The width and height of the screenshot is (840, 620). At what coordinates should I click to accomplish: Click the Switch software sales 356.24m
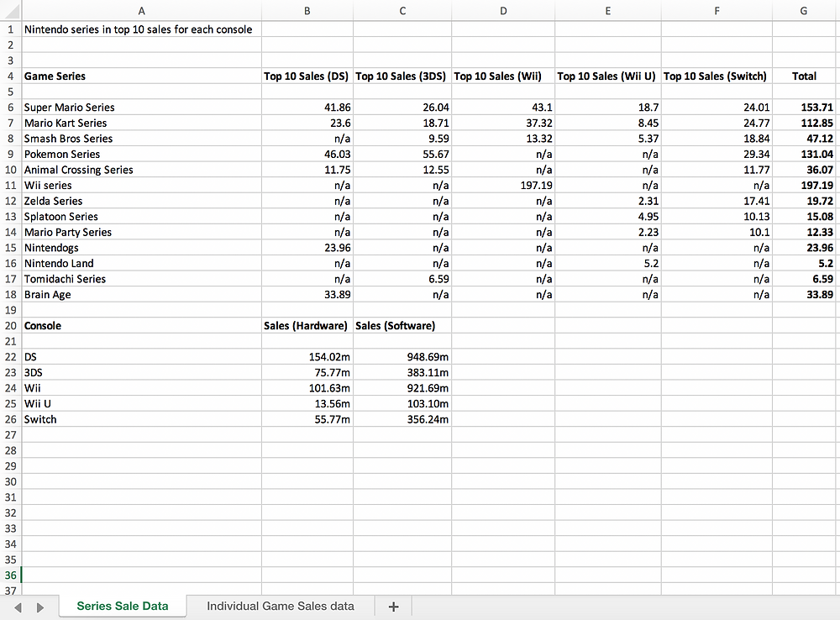point(402,419)
